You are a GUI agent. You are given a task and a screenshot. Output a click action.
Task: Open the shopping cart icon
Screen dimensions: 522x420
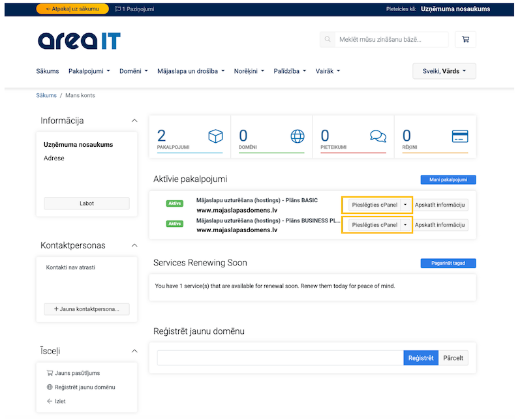click(465, 39)
